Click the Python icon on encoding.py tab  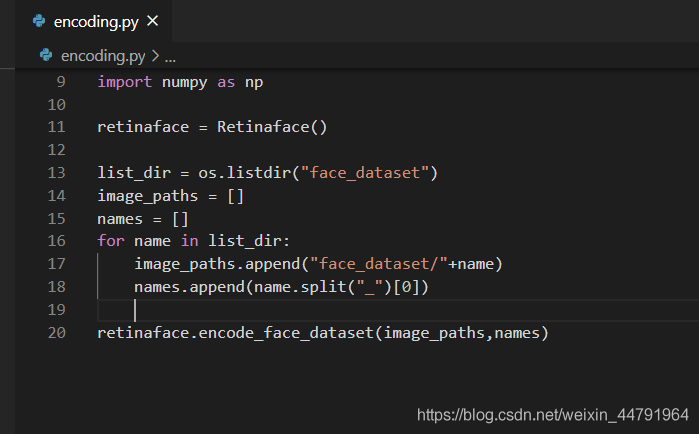click(39, 21)
